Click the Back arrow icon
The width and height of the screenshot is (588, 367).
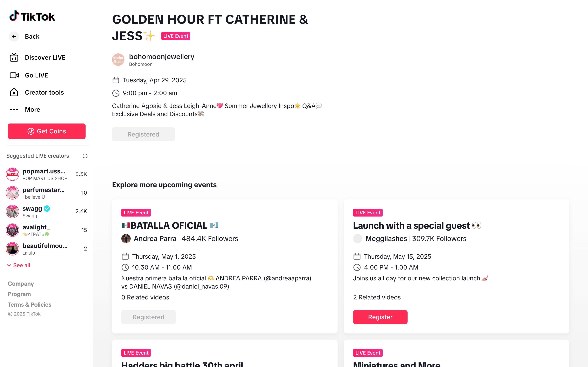[x=14, y=37]
